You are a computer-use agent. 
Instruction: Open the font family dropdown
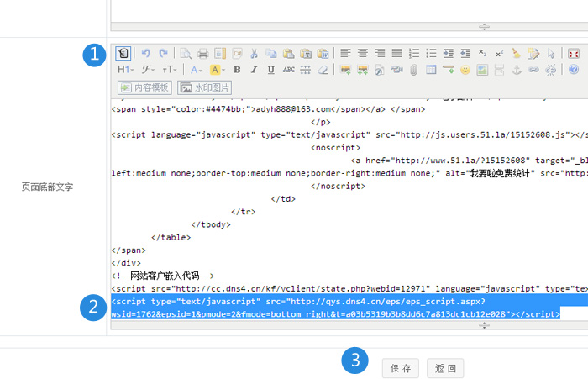click(x=148, y=70)
